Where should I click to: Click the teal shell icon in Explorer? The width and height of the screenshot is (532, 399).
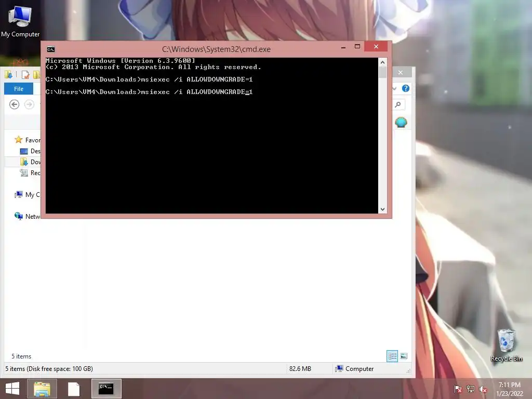point(401,122)
